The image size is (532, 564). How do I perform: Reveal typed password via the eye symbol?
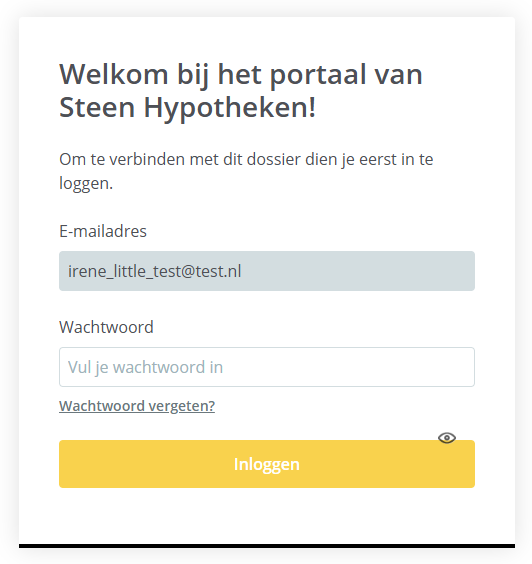click(447, 438)
